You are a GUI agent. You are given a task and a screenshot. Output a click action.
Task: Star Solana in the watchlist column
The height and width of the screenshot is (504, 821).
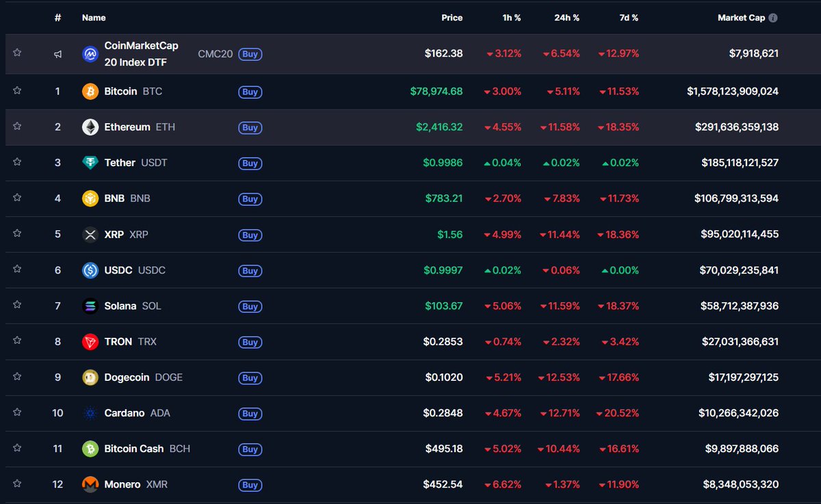17,305
